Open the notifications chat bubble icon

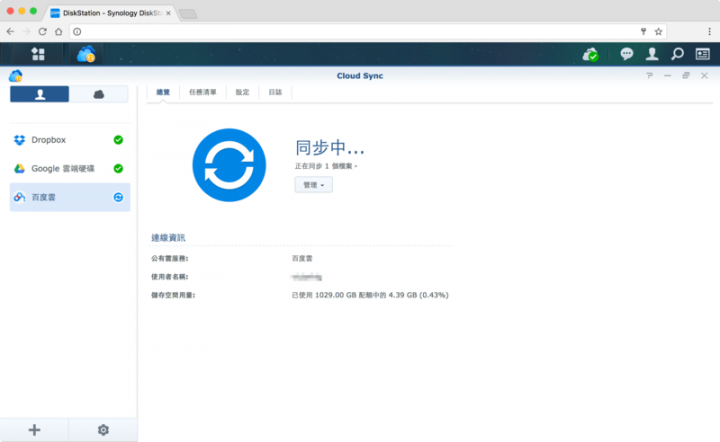[627, 54]
